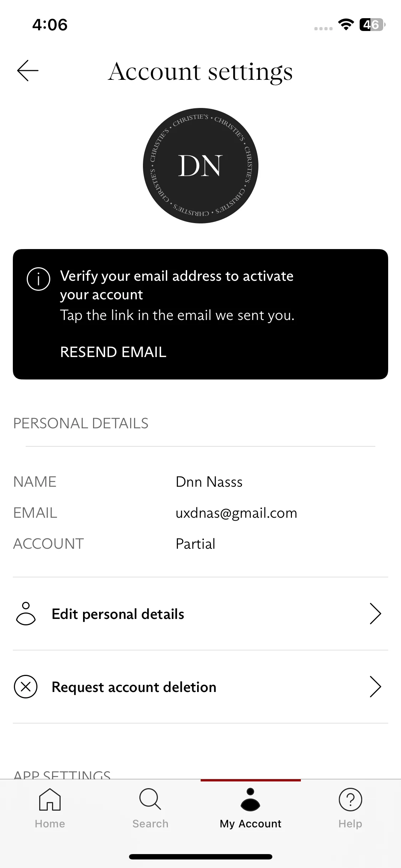
Task: Tap the DN Christie's profile avatar
Action: pos(201,166)
